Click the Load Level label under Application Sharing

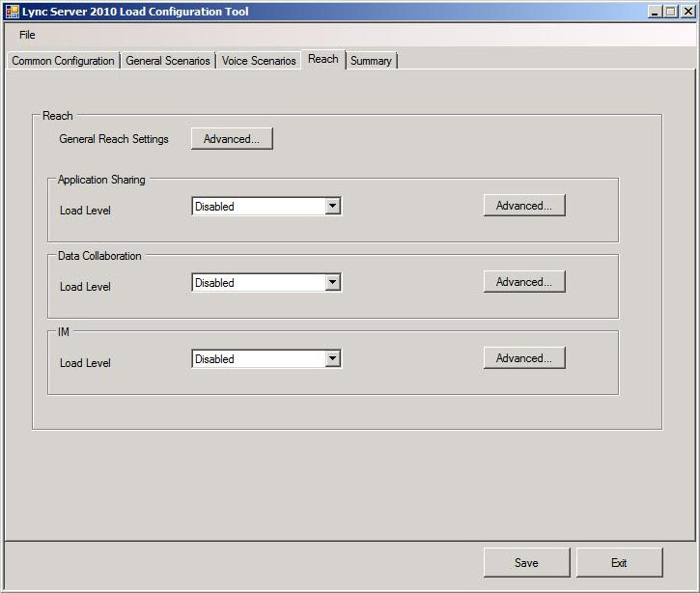(x=85, y=211)
